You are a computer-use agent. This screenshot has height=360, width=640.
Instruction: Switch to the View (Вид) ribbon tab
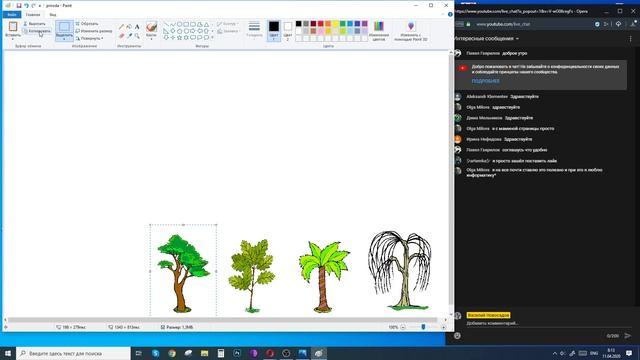(x=53, y=14)
